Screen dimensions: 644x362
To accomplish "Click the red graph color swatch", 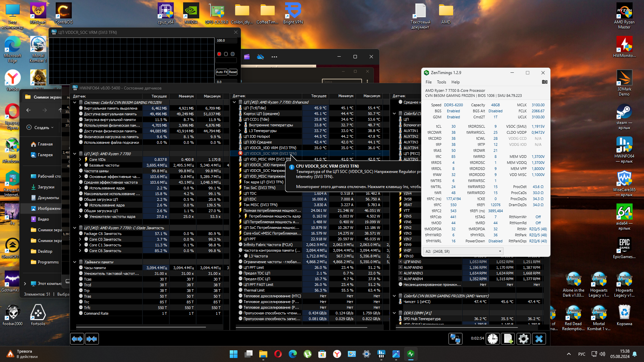I will click(x=219, y=54).
